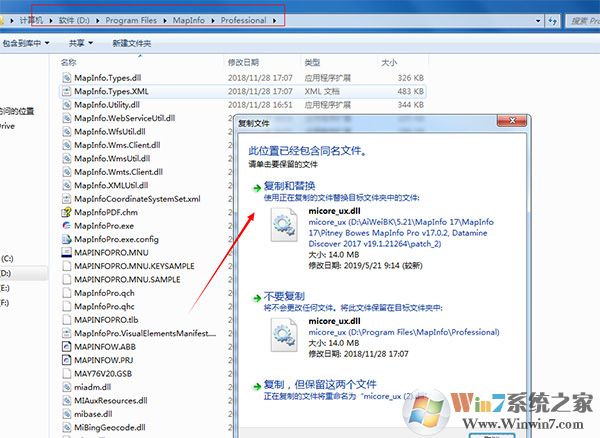Expand the arrow after Program Files in the path
Image resolution: width=600 pixels, height=438 pixels.
click(165, 21)
